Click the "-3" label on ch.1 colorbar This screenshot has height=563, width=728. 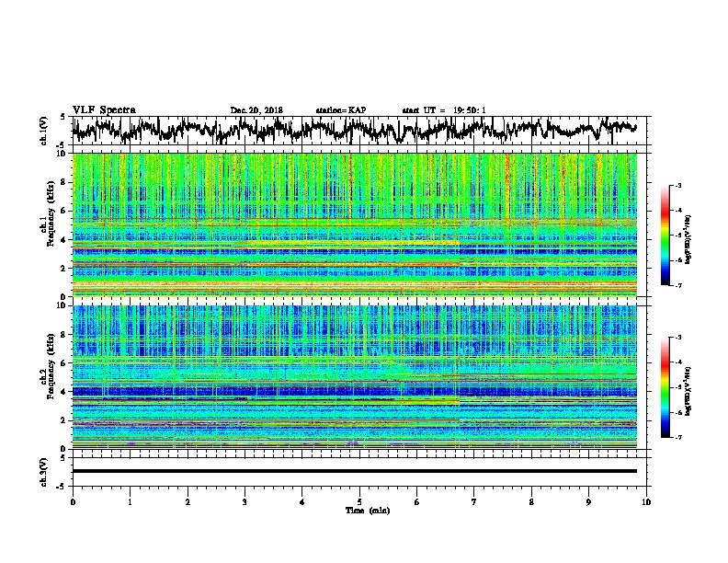[678, 185]
